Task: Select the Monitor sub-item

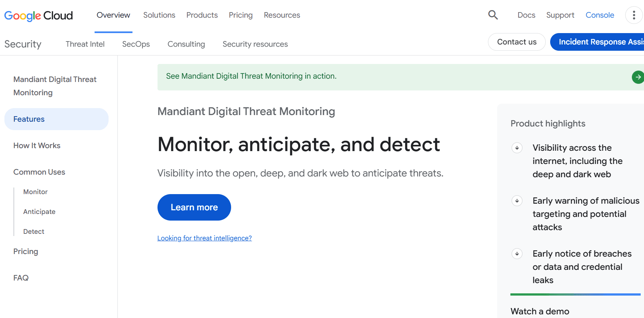Action: click(x=35, y=192)
